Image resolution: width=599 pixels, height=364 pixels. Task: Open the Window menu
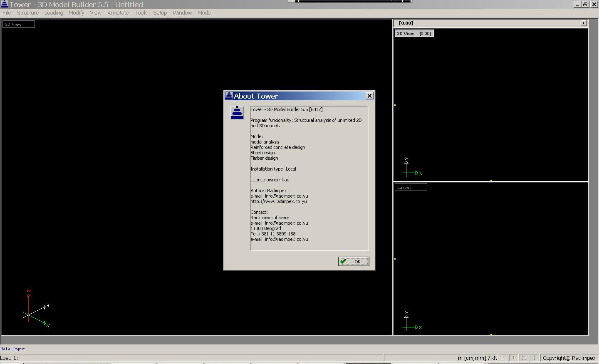(x=182, y=12)
